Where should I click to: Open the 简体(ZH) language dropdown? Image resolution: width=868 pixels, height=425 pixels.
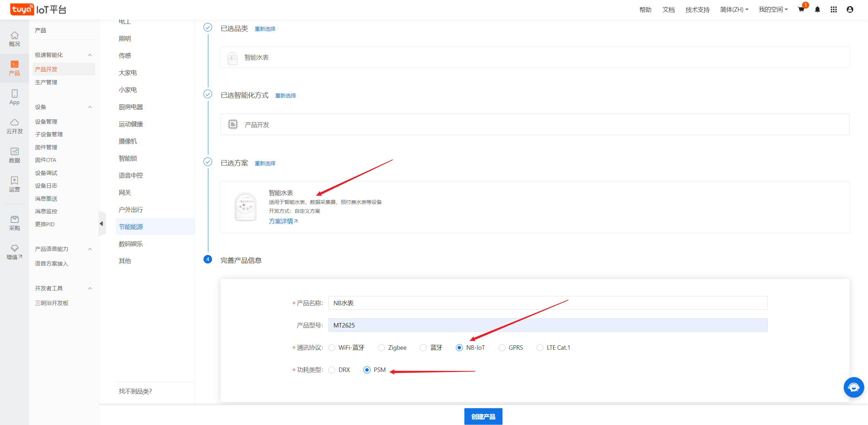click(734, 9)
